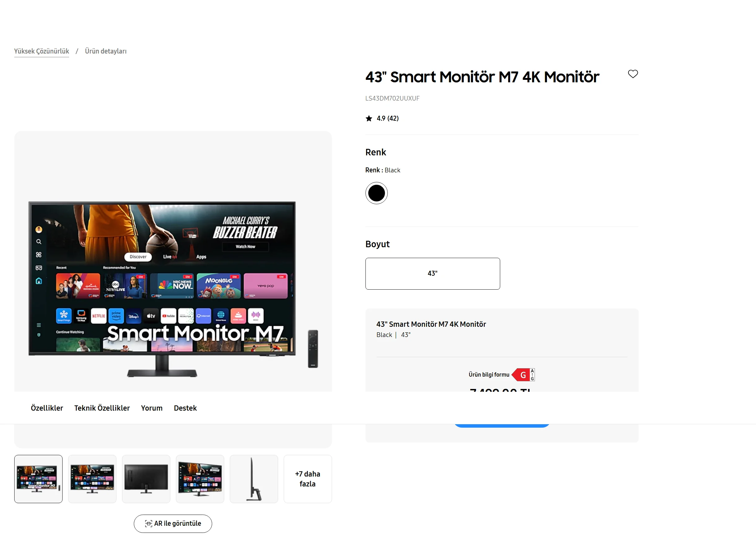The image size is (756, 544).
Task: Add monitor to wishlist with heart icon
Action: tap(633, 74)
